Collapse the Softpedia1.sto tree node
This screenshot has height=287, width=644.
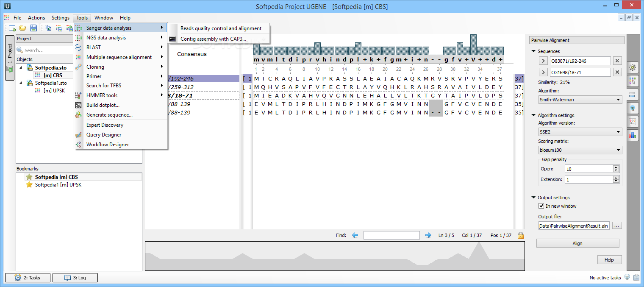point(21,83)
